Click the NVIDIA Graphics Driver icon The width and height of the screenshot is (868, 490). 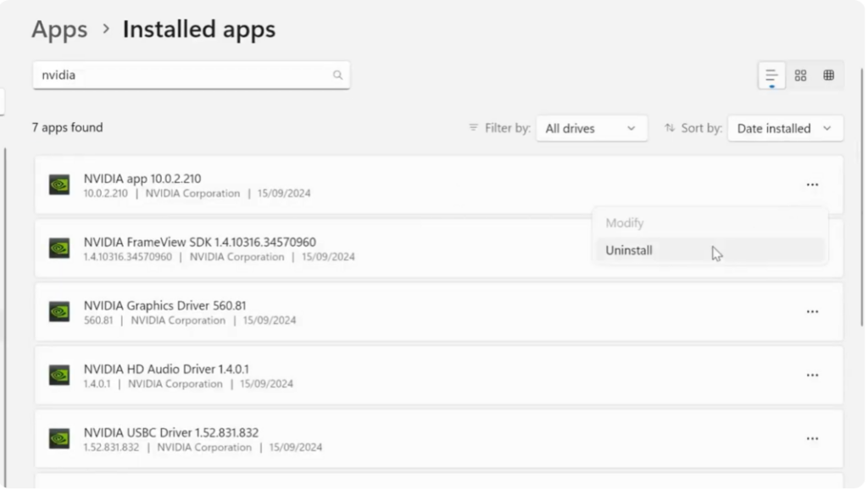point(59,312)
